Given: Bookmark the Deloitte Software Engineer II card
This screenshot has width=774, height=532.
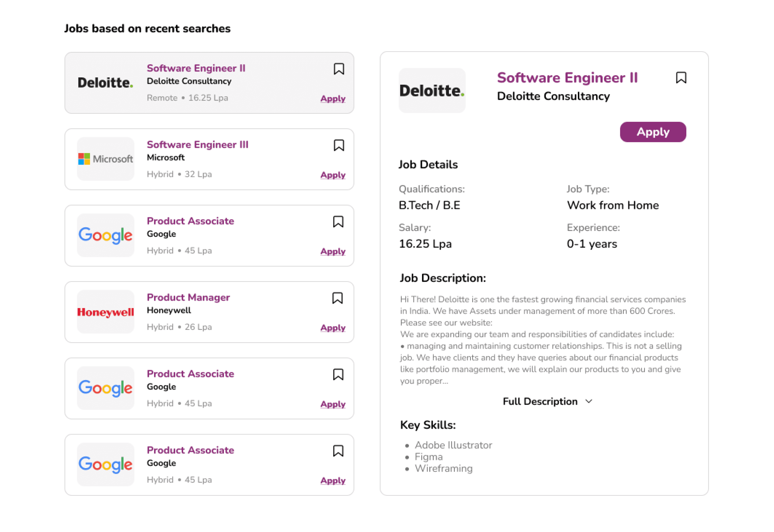Looking at the screenshot, I should click(x=339, y=69).
